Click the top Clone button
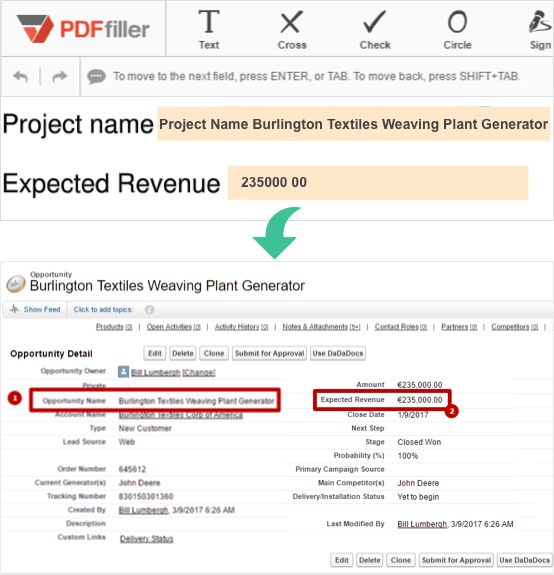The height and width of the screenshot is (575, 554). click(214, 354)
